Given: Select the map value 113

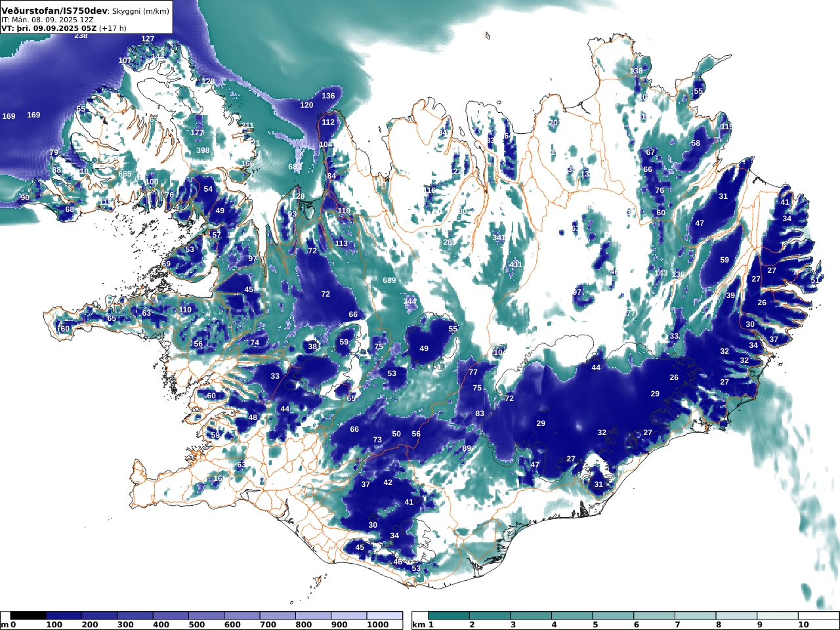Looking at the screenshot, I should tap(341, 243).
